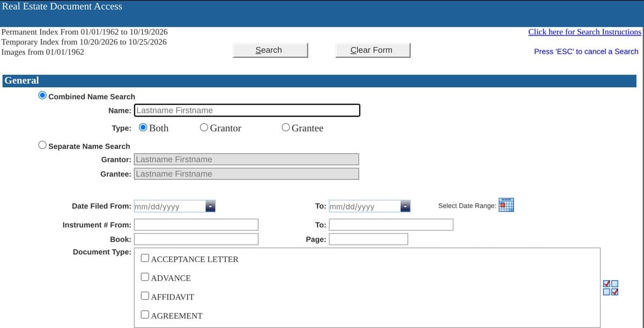Viewport: 644px width, 328px height.
Task: Click the Real Estate Document Access title
Action: coord(62,6)
